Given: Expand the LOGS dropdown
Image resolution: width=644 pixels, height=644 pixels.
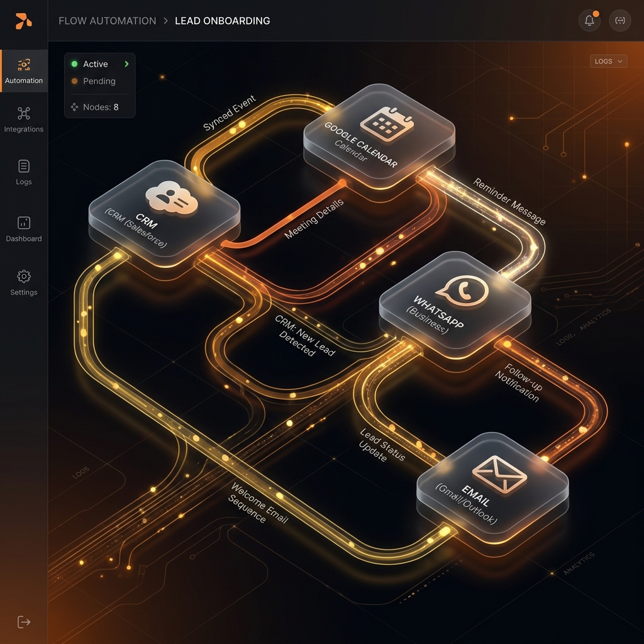Looking at the screenshot, I should click(608, 61).
